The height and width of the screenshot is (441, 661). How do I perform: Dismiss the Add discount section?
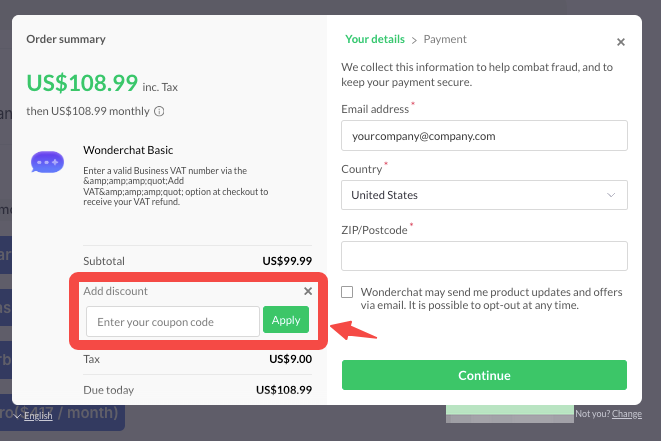coord(308,291)
